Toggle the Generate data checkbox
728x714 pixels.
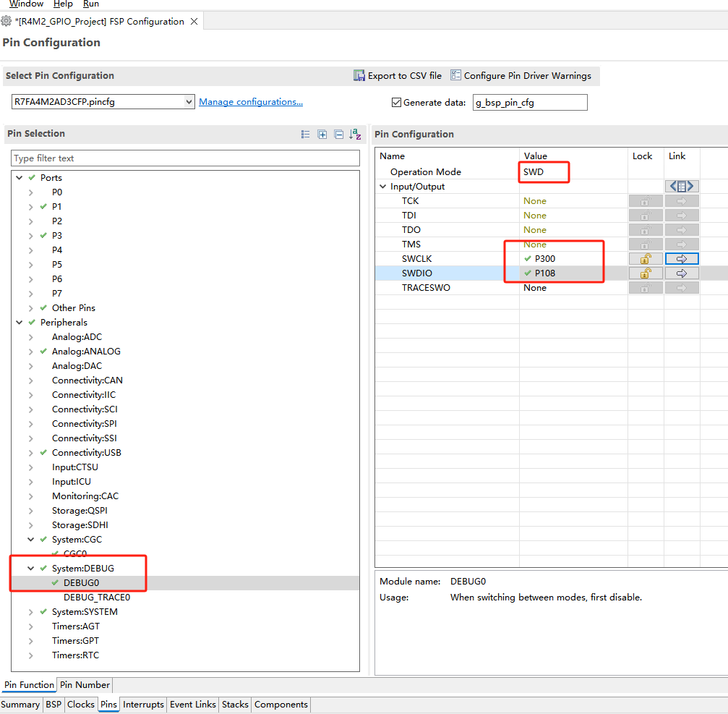coord(396,102)
